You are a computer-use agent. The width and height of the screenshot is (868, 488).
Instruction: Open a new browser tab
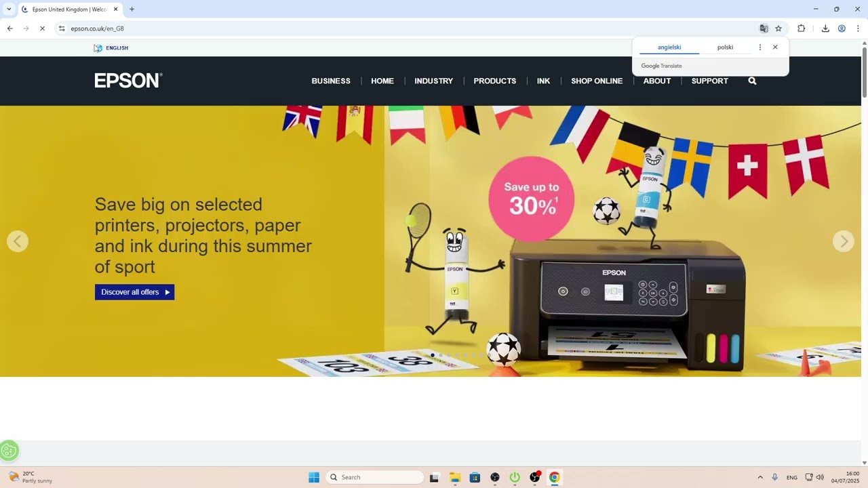point(132,9)
